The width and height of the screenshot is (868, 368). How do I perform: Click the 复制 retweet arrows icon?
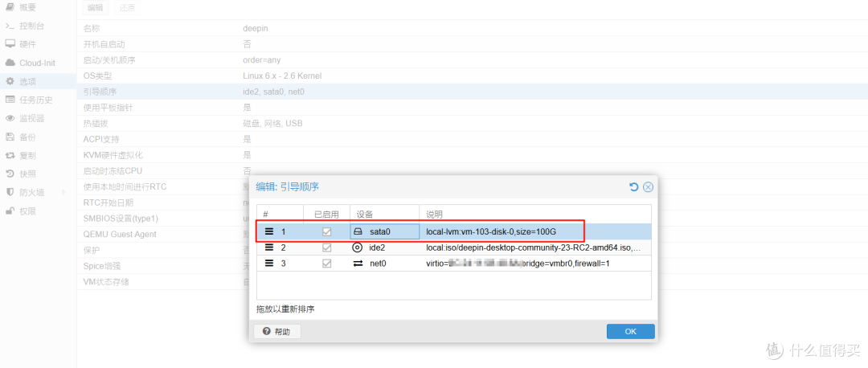(x=10, y=156)
